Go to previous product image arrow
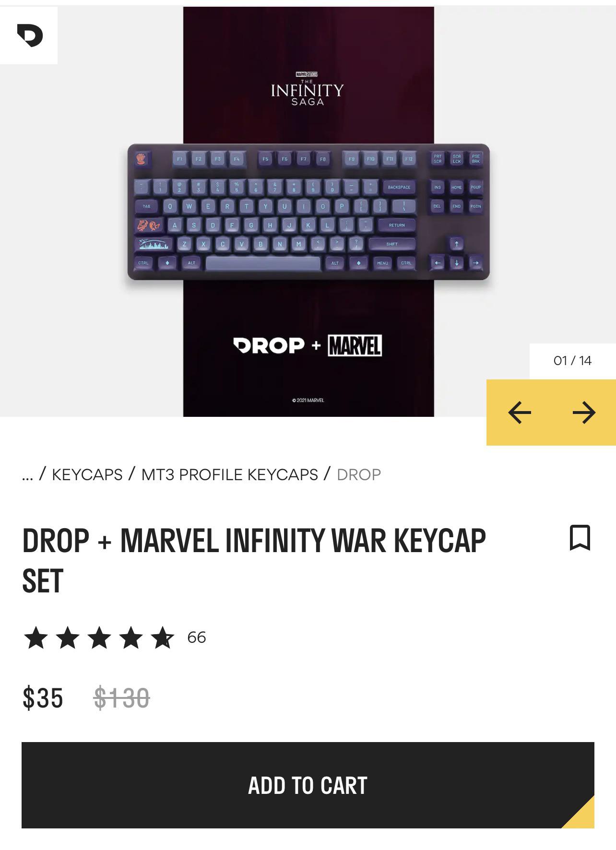This screenshot has height=850, width=616. tap(519, 413)
